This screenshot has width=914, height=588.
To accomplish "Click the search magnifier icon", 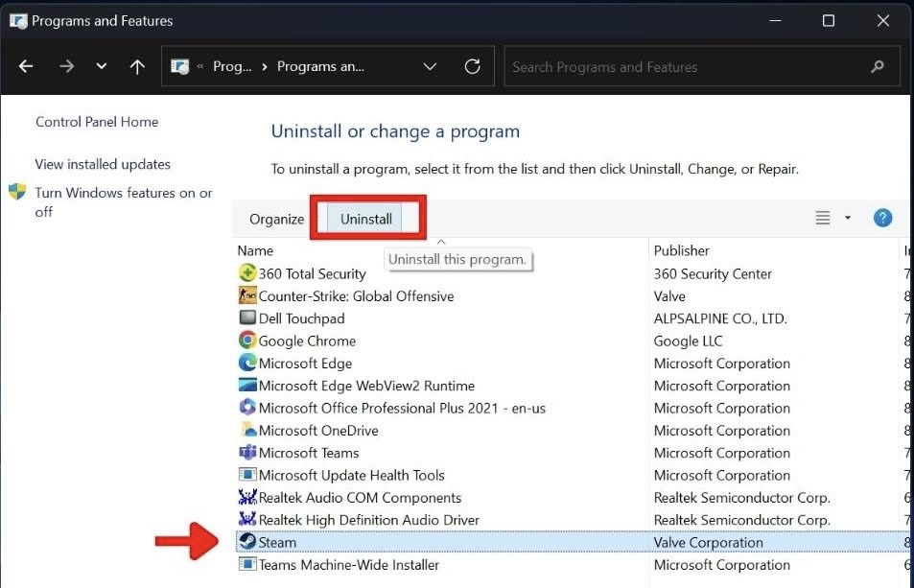I will coord(877,66).
